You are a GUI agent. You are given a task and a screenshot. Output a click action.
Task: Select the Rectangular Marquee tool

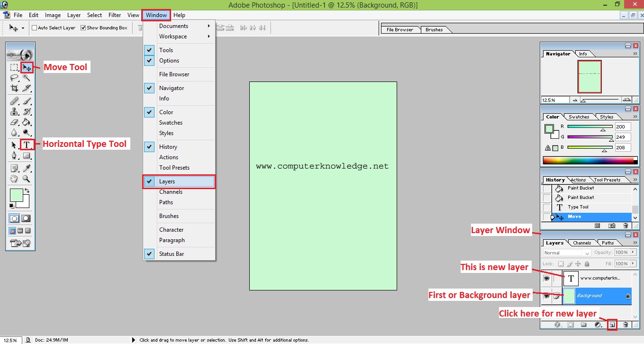point(15,67)
